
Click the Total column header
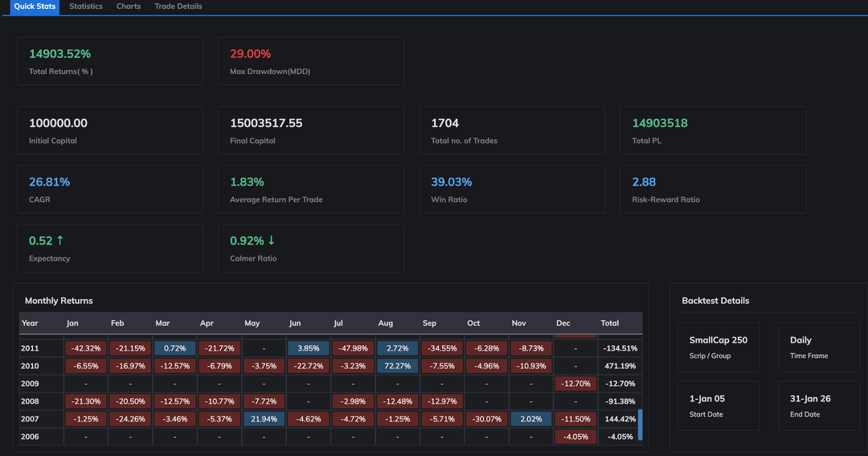point(610,323)
